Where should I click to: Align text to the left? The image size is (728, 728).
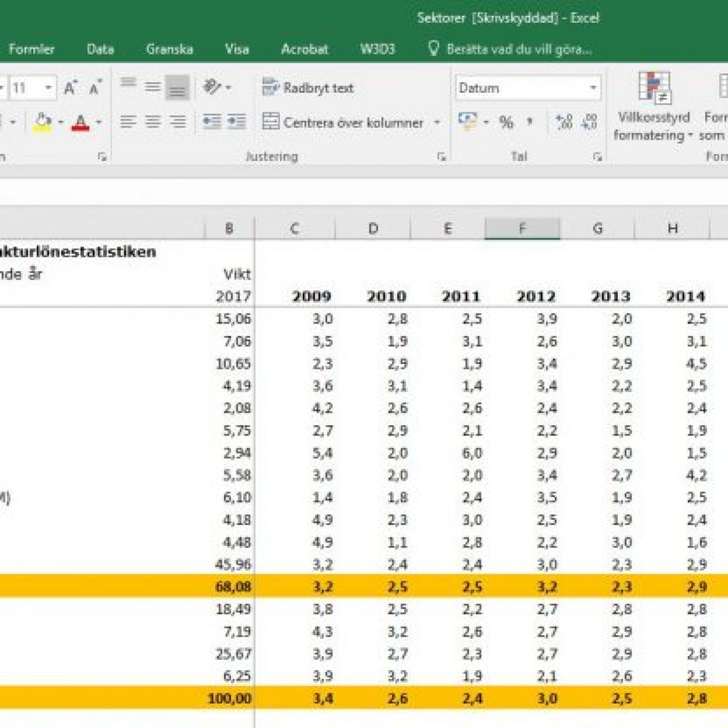pos(128,122)
